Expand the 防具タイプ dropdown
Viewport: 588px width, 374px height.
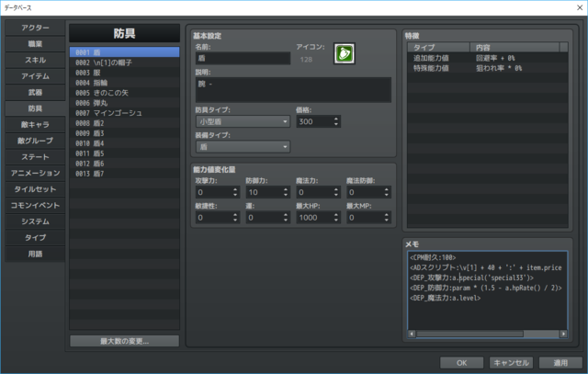(x=243, y=121)
